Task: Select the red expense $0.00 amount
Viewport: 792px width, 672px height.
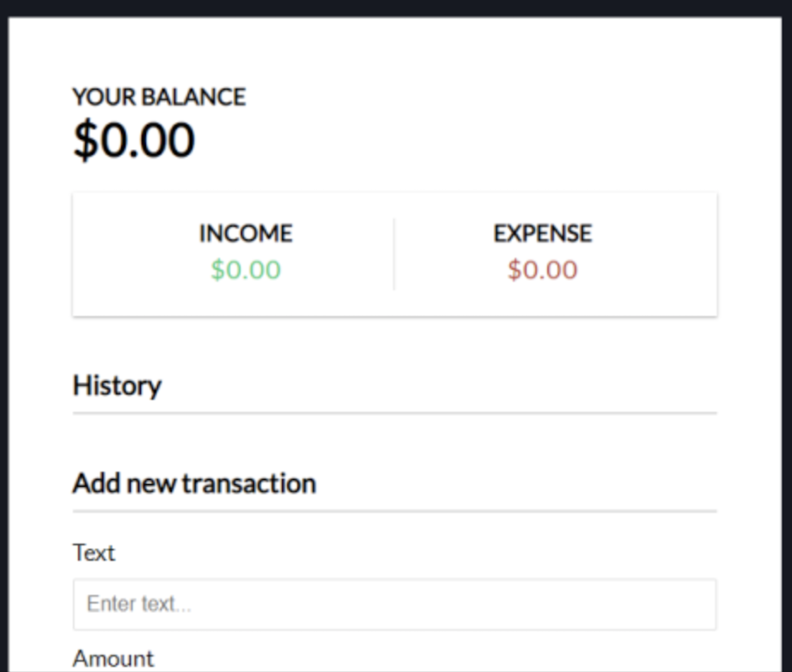Action: [x=543, y=270]
